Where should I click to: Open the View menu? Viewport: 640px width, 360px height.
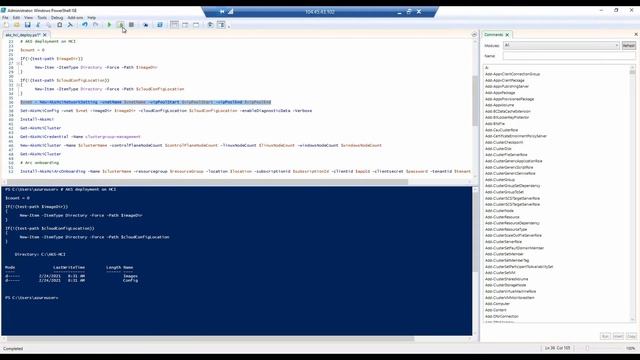(29, 18)
